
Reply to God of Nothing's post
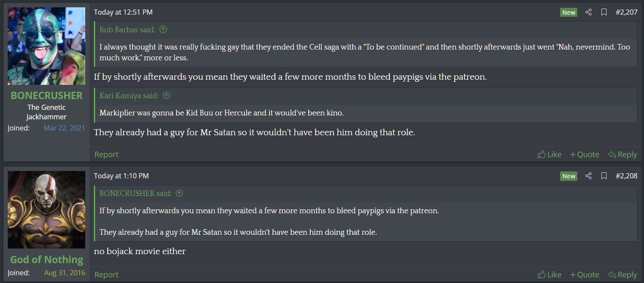click(622, 274)
